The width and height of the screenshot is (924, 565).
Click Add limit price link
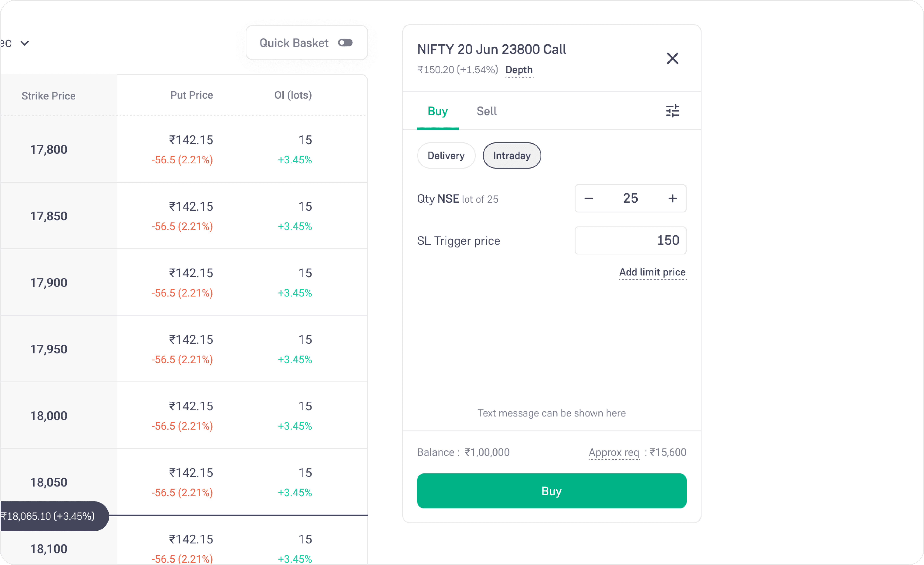pyautogui.click(x=653, y=272)
